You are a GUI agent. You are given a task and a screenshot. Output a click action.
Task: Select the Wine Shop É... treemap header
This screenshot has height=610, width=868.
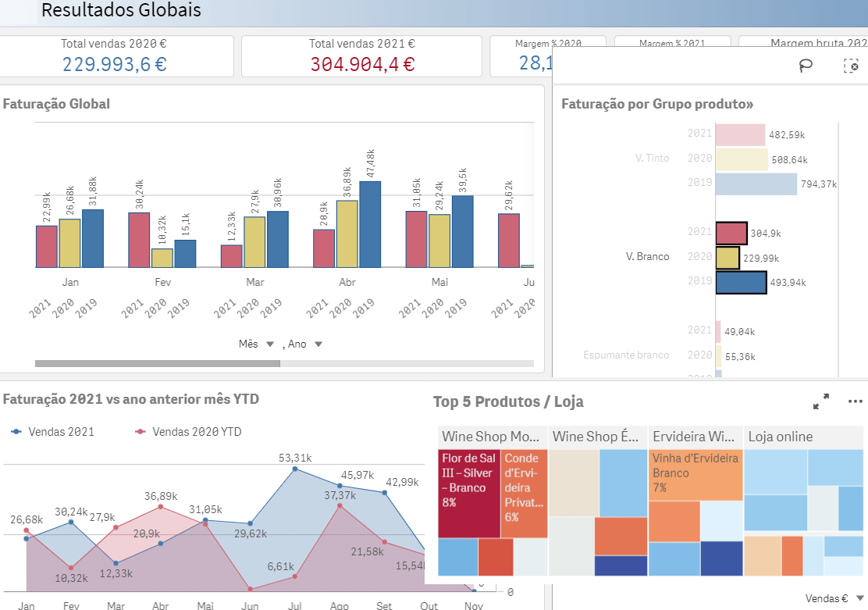pyautogui.click(x=598, y=437)
